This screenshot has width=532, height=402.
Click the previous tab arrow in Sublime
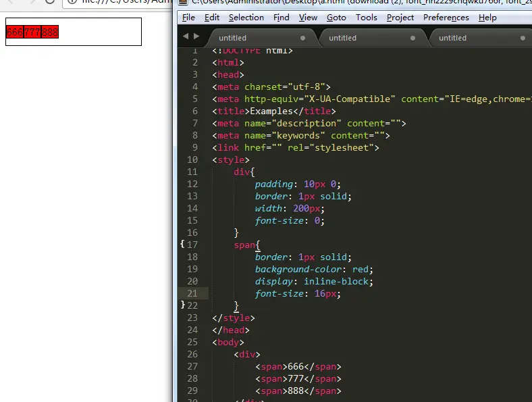[x=186, y=36]
